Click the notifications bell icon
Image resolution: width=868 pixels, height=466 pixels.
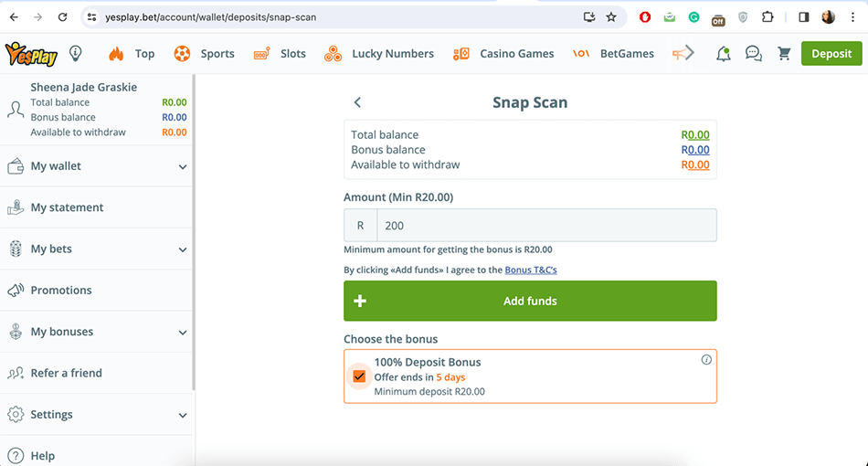tap(723, 54)
